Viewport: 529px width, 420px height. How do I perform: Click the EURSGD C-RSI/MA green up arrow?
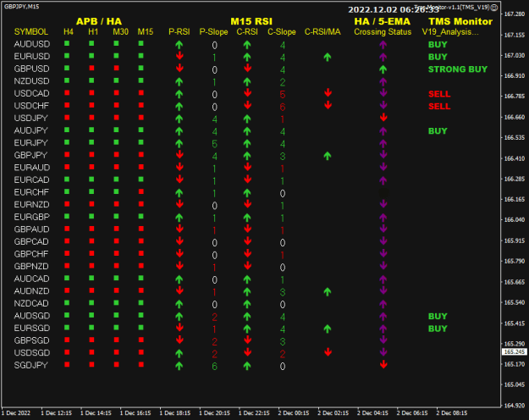point(328,329)
